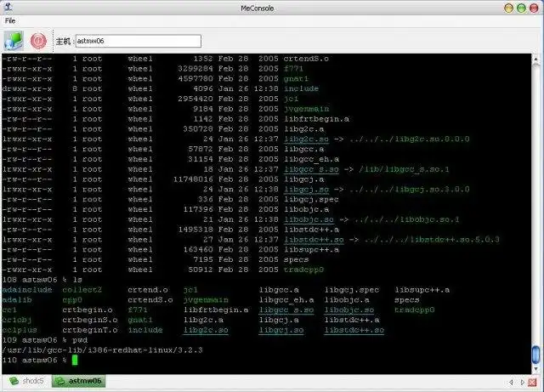This screenshot has width=544, height=392.
Task: Click the MeConsole app icon in title bar
Action: (8, 7)
